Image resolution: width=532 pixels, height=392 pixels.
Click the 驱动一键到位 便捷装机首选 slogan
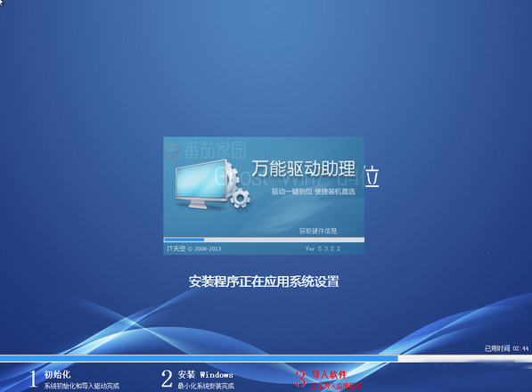313,192
